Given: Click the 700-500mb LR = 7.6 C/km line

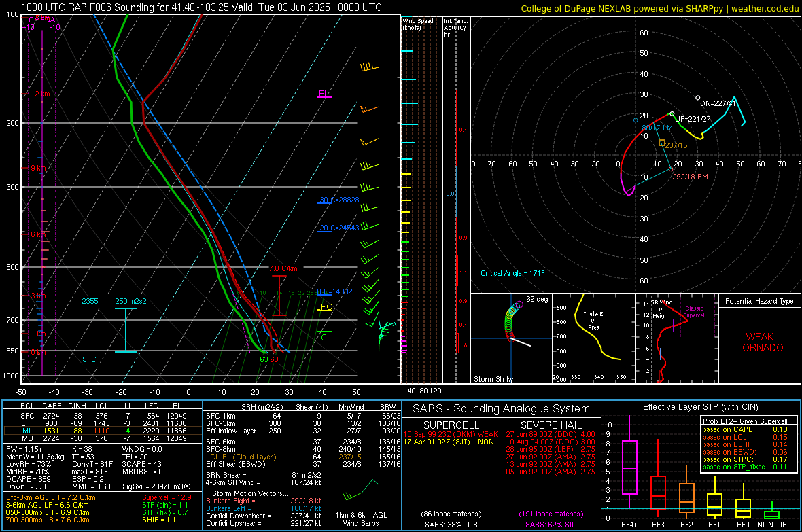Looking at the screenshot, I should (48, 520).
